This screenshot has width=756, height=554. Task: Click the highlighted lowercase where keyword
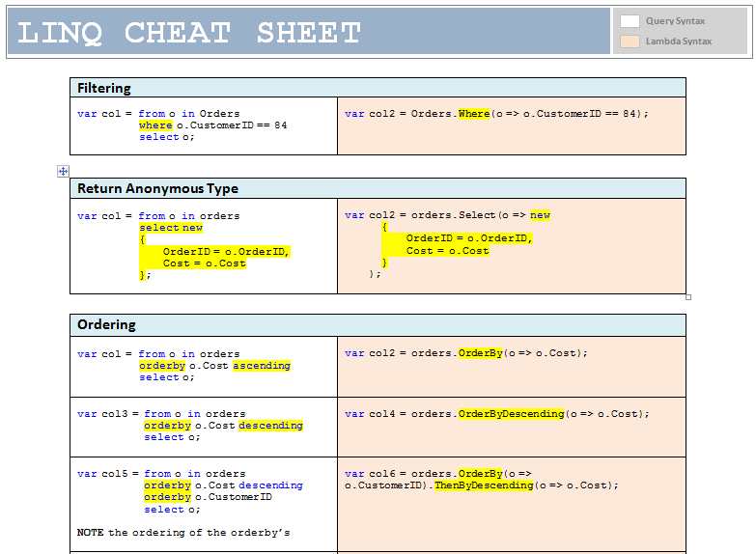pos(155,125)
